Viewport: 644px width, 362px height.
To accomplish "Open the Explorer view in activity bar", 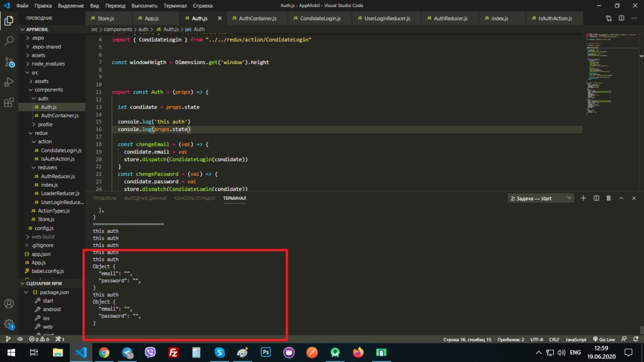I will pyautogui.click(x=9, y=21).
